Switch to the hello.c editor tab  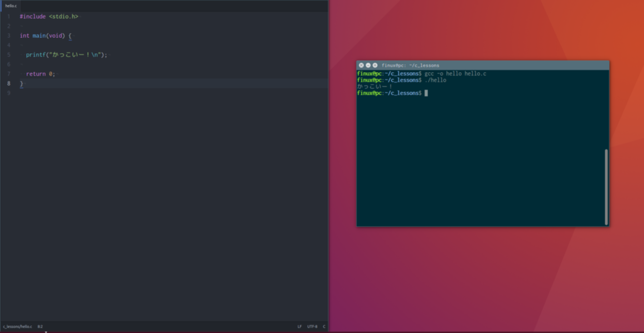(11, 6)
